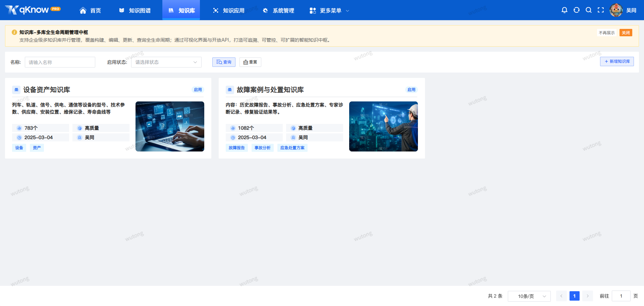644x306 pixels.
Task: Click the 知识图谱 book icon
Action: click(121, 10)
